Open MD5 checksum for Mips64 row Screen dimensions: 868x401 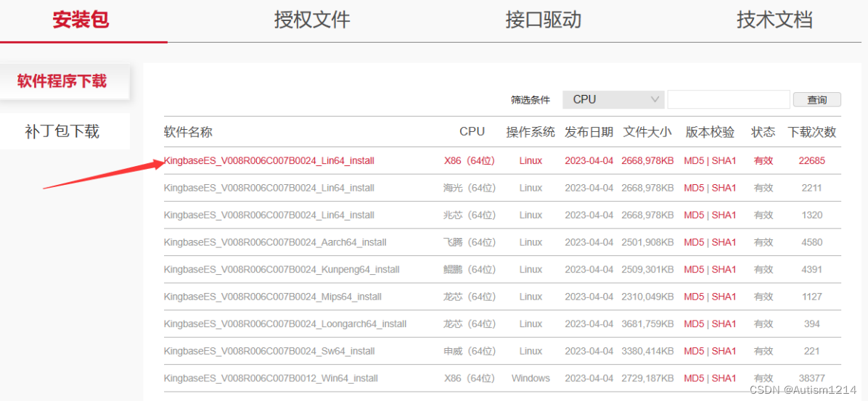[694, 297]
